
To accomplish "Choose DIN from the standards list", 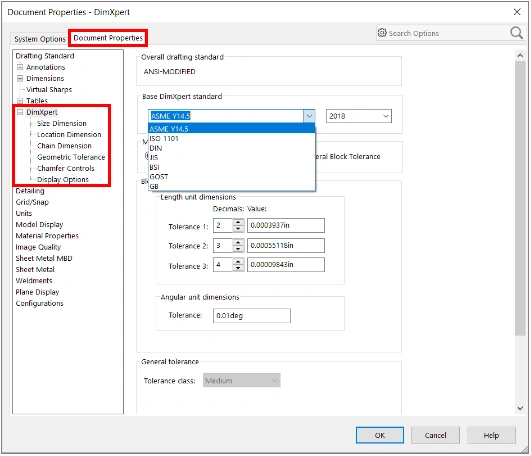I will [232, 148].
